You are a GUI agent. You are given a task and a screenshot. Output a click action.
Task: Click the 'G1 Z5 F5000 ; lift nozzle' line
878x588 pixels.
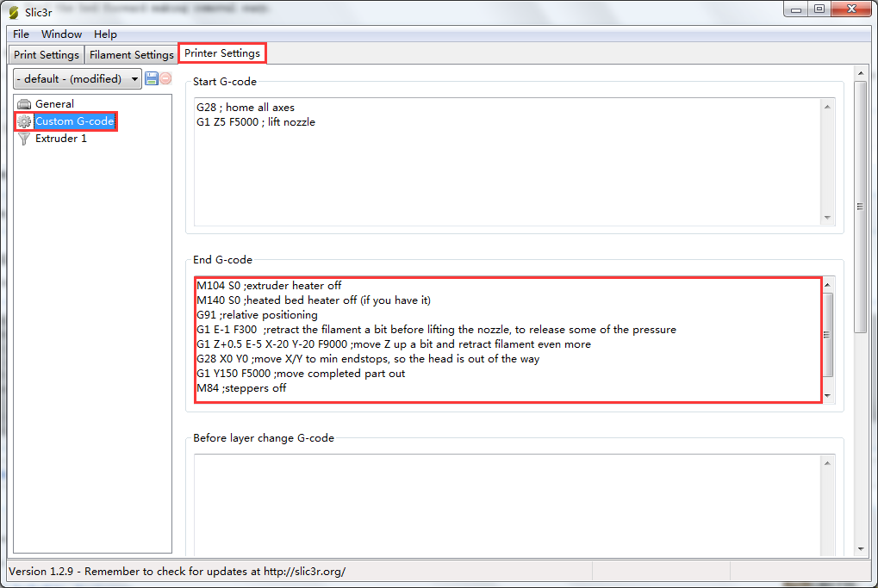point(256,122)
